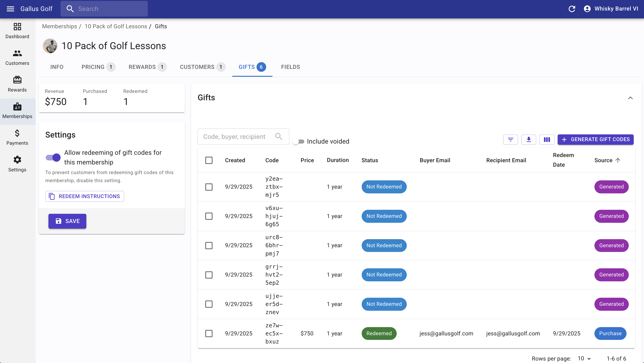This screenshot has width=644, height=363.
Task: Go to the Payments sidebar section
Action: [17, 137]
